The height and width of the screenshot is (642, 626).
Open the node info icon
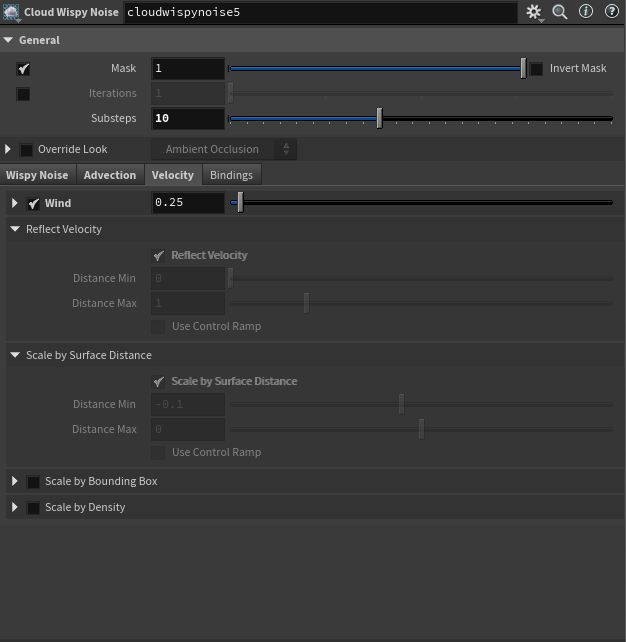(586, 11)
